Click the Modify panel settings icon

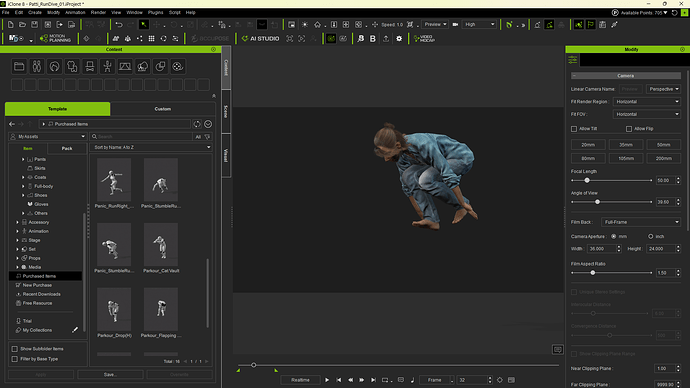(x=573, y=60)
